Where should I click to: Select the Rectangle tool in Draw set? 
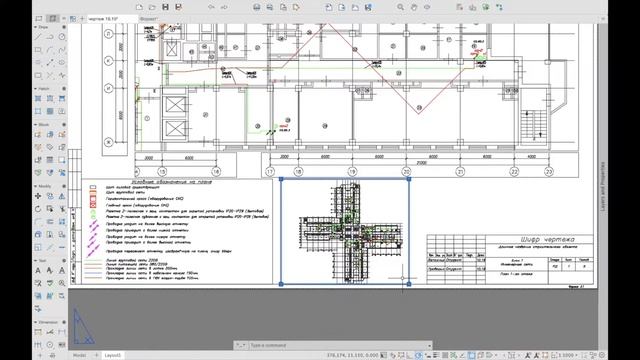tap(38, 50)
